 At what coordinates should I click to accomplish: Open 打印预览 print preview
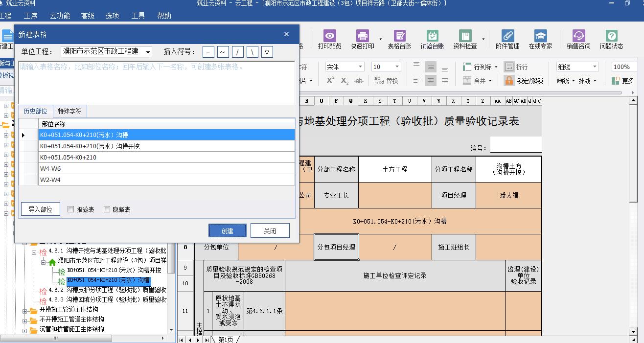pos(329,39)
